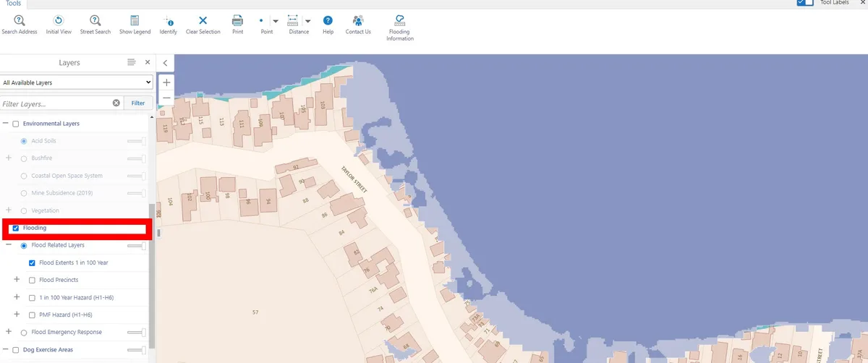Check the 1 in 100 Year Hazard checkbox

pyautogui.click(x=32, y=297)
